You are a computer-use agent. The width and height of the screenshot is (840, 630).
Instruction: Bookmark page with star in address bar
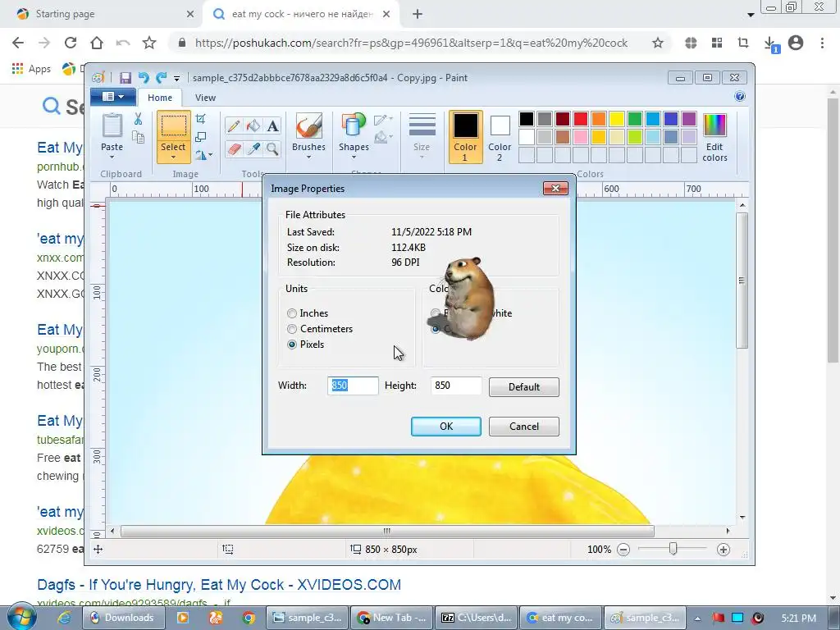(x=658, y=43)
